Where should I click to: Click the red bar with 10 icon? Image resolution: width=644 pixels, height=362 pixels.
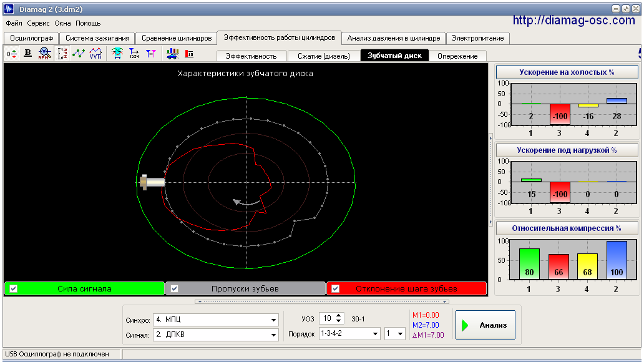tap(189, 54)
